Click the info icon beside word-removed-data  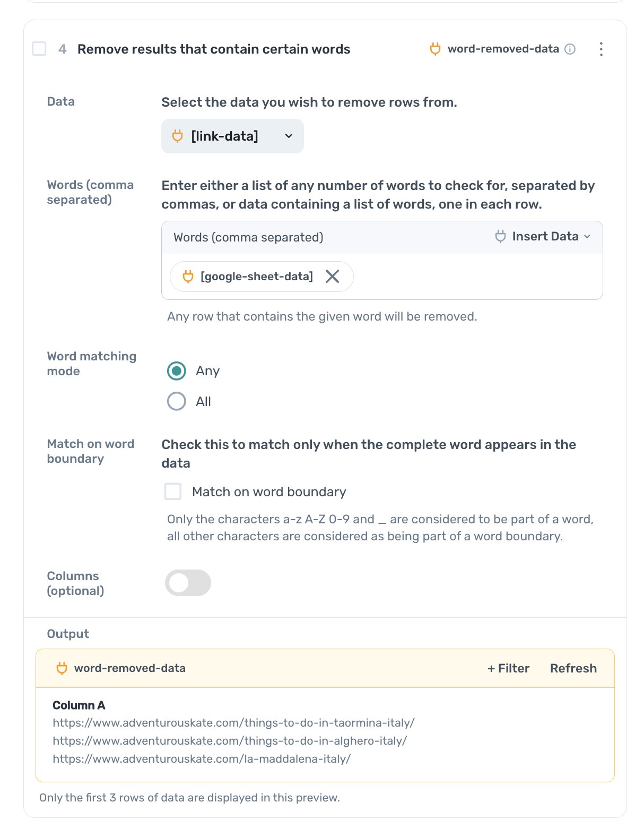click(x=570, y=49)
